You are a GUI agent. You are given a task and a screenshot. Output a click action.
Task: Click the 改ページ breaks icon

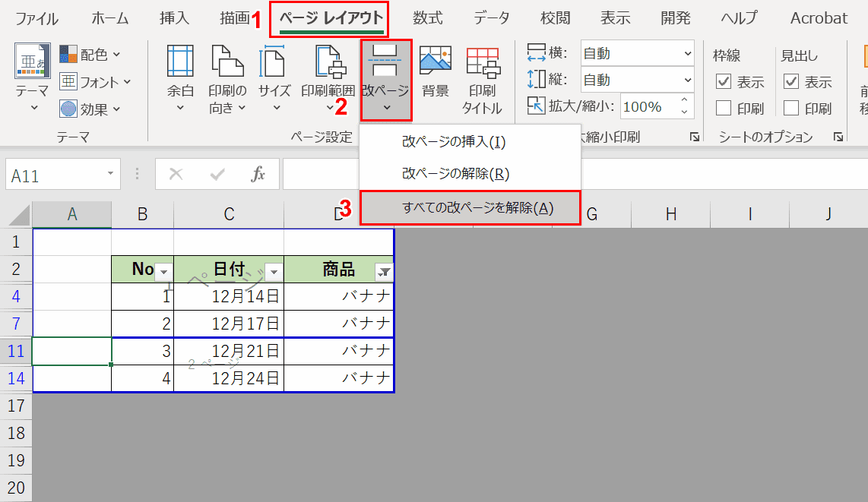pos(385,61)
